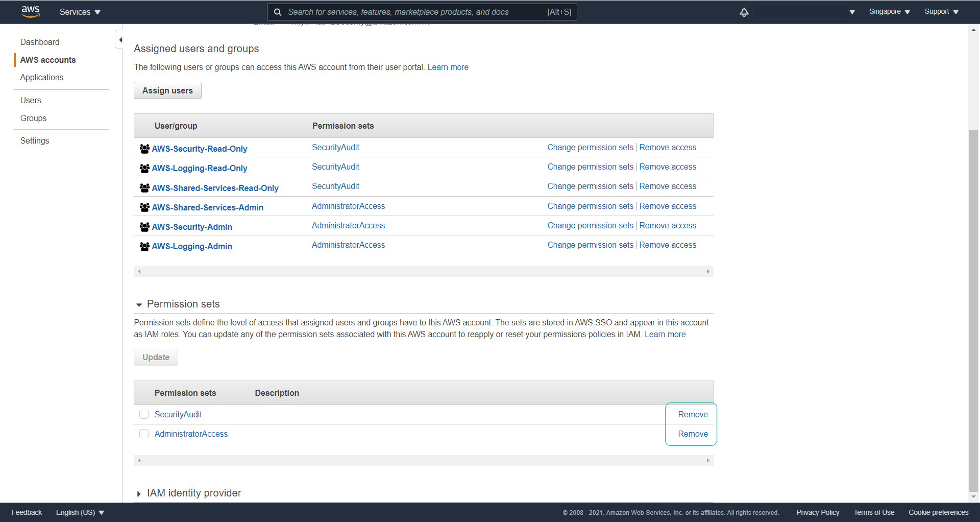Collapse the left navigation panel arrow

120,40
